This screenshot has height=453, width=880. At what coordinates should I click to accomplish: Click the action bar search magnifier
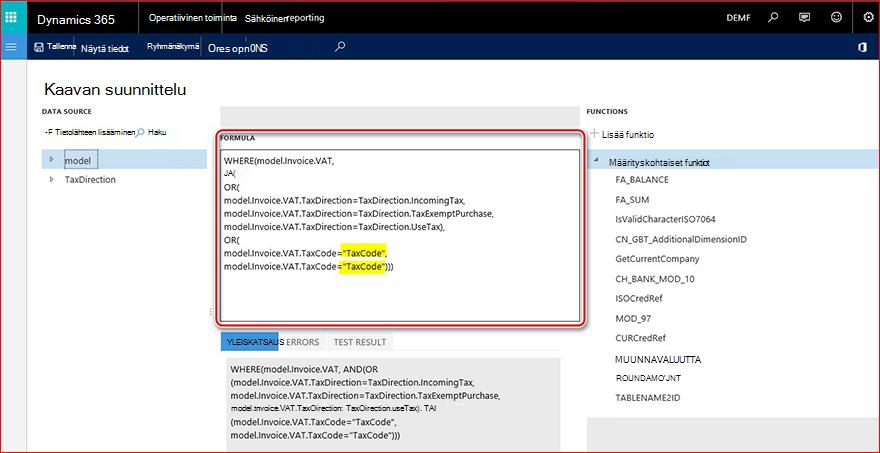340,47
